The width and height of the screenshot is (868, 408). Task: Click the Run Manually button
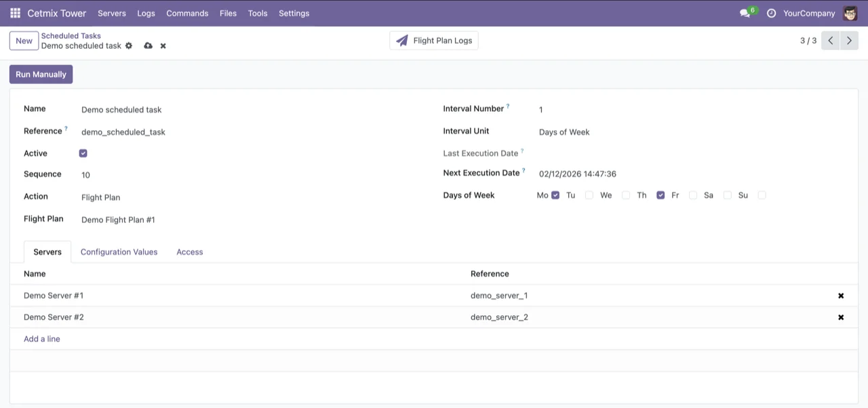point(41,74)
